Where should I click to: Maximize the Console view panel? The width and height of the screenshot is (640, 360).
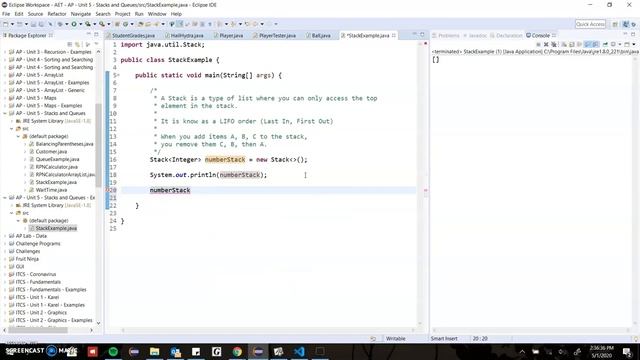tap(633, 35)
